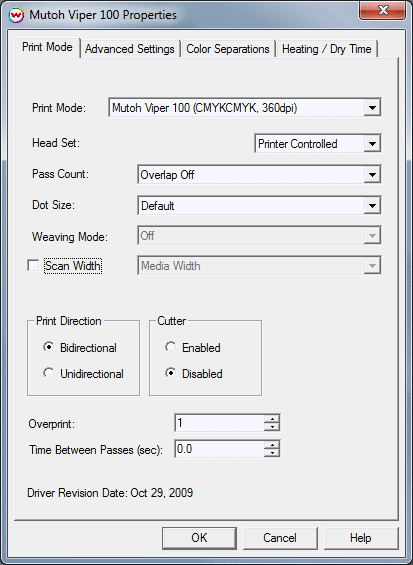Image resolution: width=413 pixels, height=565 pixels.
Task: Enable the Scan Width checkbox
Action: tap(33, 266)
